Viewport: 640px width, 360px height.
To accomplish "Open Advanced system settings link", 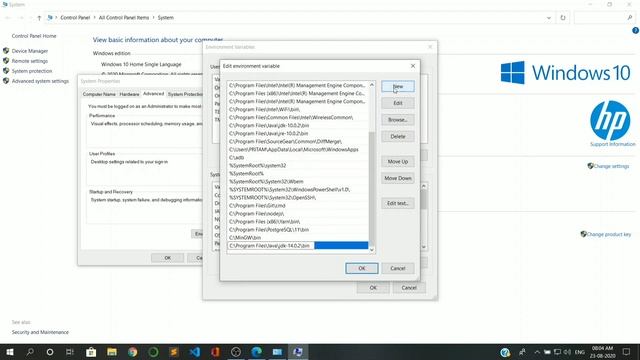I will 40,81.
